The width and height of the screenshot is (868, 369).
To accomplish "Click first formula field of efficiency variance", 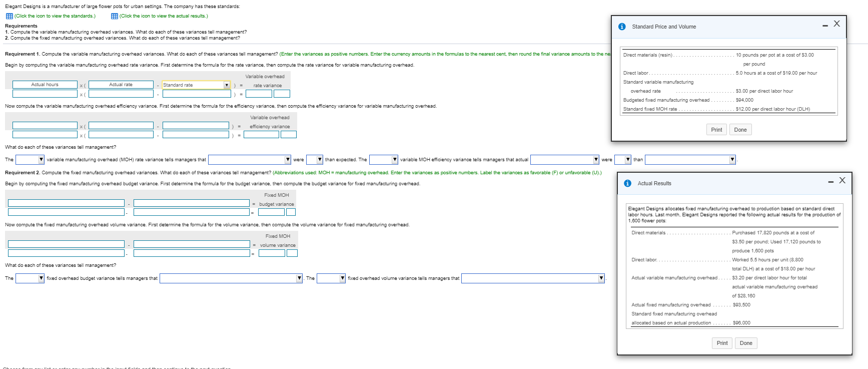I will pos(45,126).
